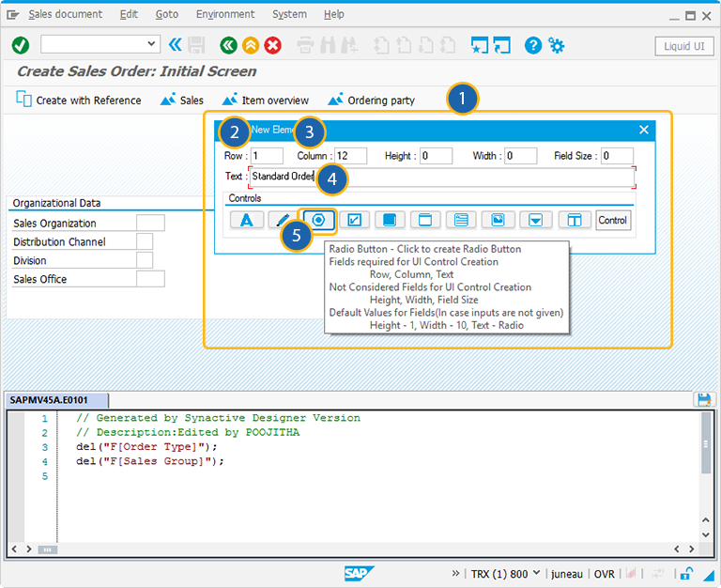This screenshot has height=588, width=721.
Task: Click the editor vertical scrollbar thumb
Action: pos(706,443)
